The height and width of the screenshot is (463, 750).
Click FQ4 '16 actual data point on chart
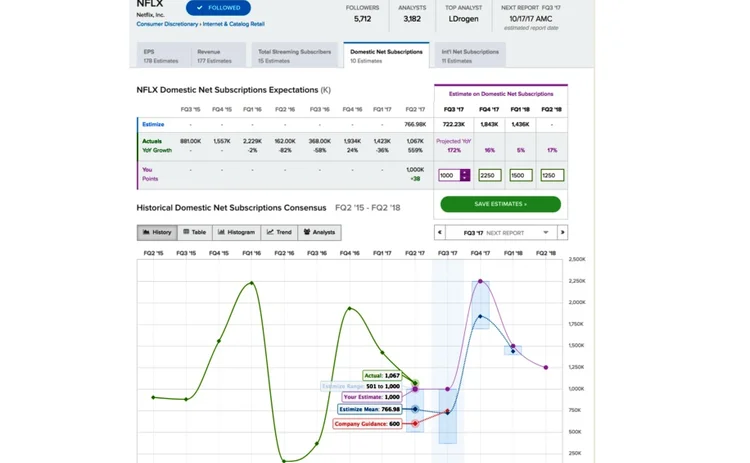350,309
